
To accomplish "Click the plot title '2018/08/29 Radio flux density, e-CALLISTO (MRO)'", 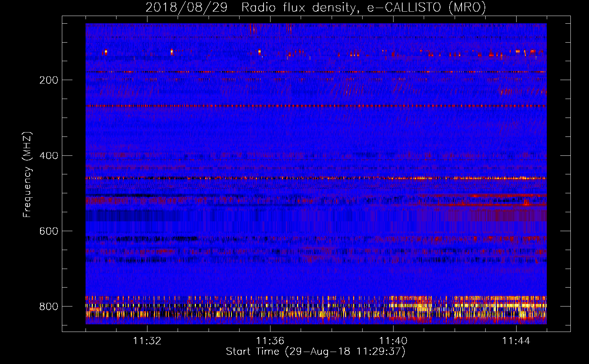I will [x=316, y=8].
